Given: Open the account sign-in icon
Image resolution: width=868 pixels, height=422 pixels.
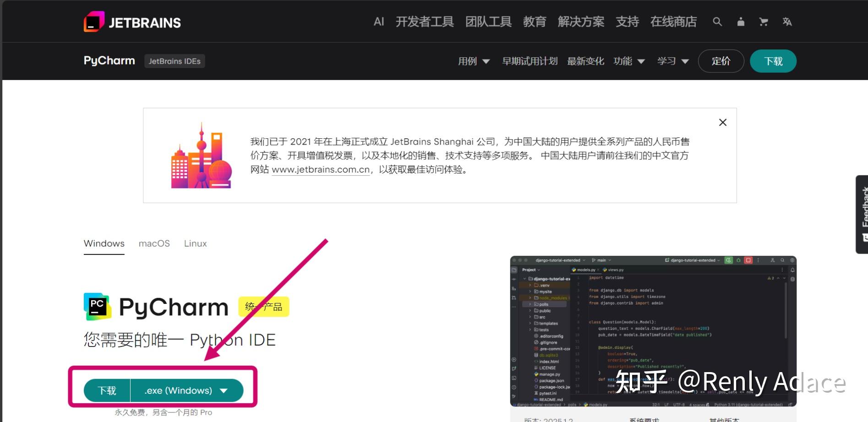Looking at the screenshot, I should point(741,22).
